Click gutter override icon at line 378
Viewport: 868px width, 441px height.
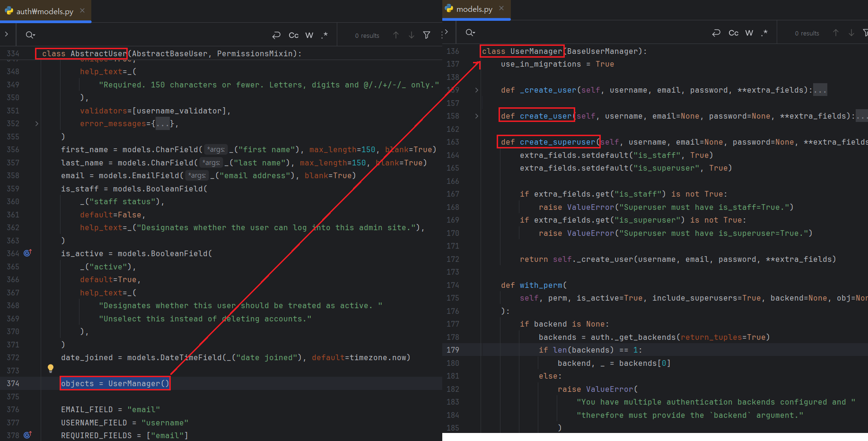(x=27, y=435)
